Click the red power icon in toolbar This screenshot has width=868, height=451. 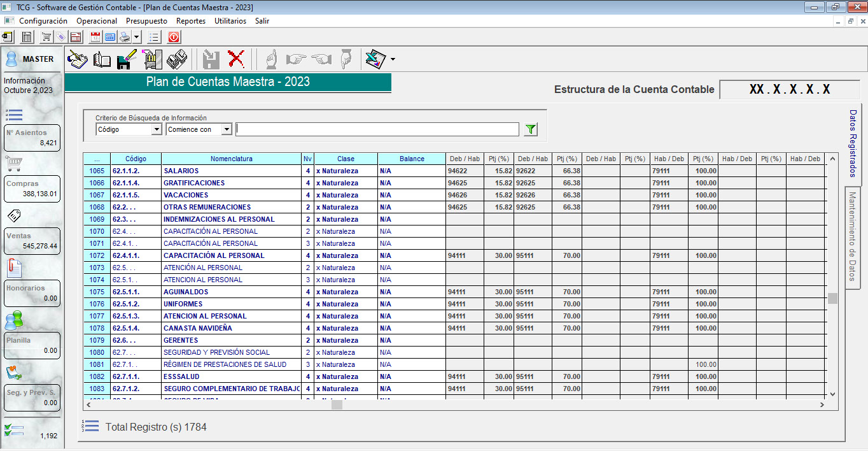173,37
